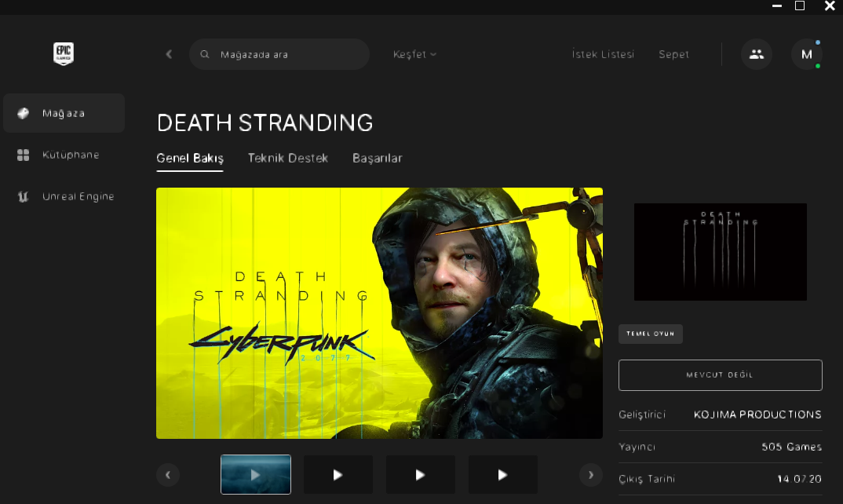Viewport: 843px width, 504px height.
Task: Click the Unreal Engine logo icon
Action: coord(23,196)
